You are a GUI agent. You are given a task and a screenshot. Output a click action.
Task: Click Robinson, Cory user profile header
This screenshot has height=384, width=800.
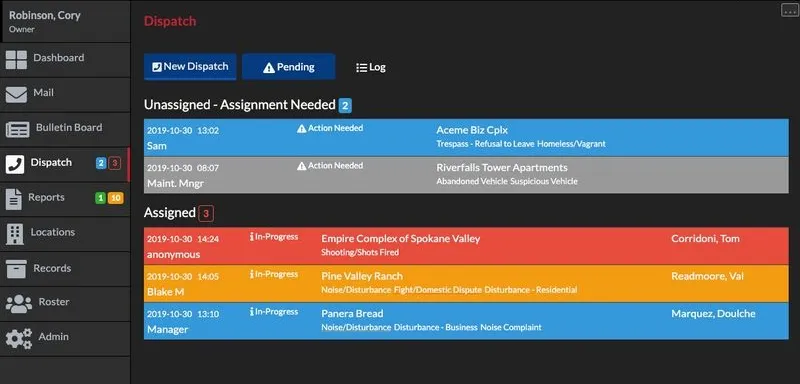coord(65,21)
